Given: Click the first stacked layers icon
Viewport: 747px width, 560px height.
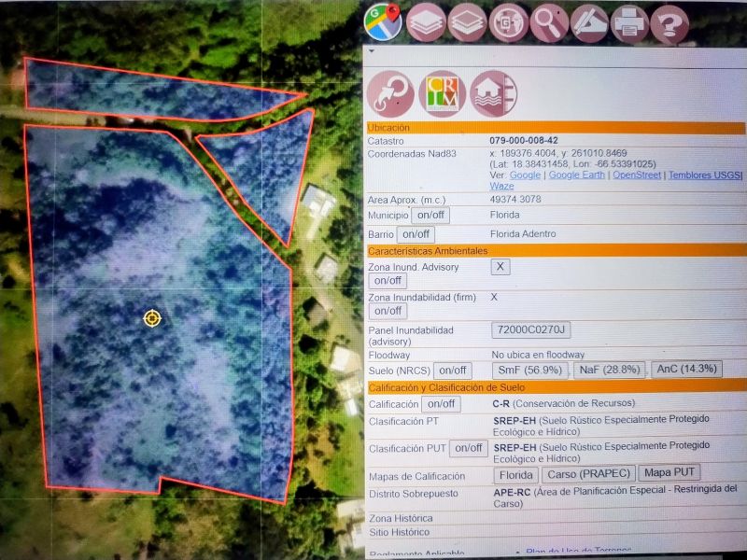Looking at the screenshot, I should tap(426, 23).
